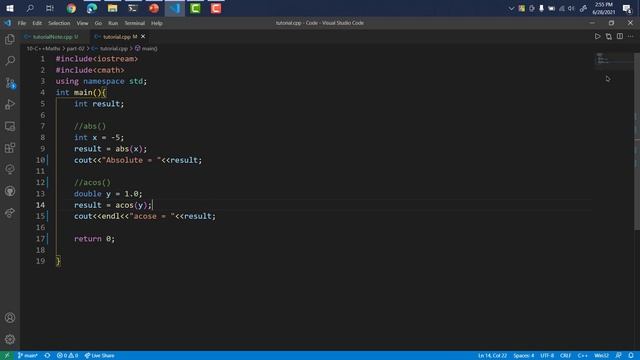
Task: Click the part-02 breadcrumb folder
Action: tap(76, 49)
